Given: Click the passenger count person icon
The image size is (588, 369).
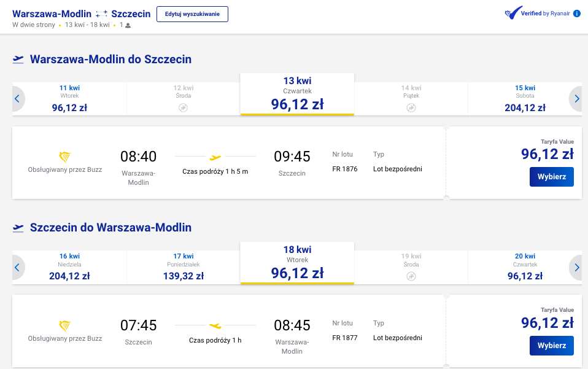Looking at the screenshot, I should point(128,26).
